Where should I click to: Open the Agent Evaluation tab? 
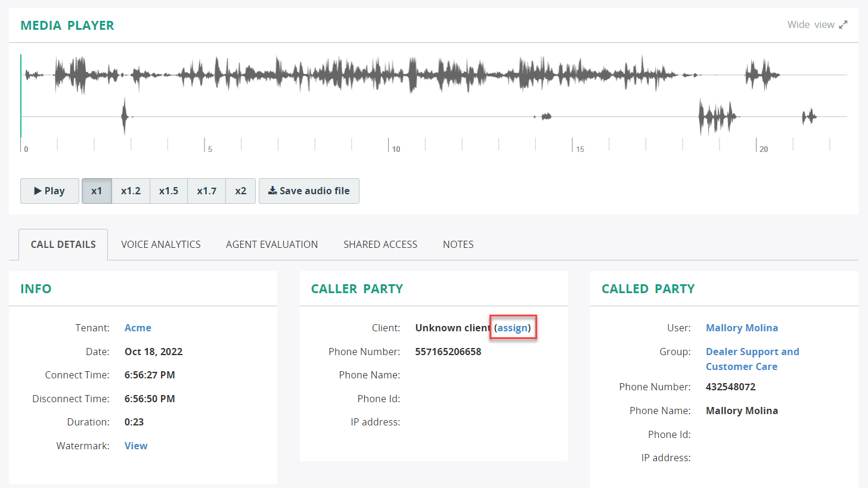point(272,244)
